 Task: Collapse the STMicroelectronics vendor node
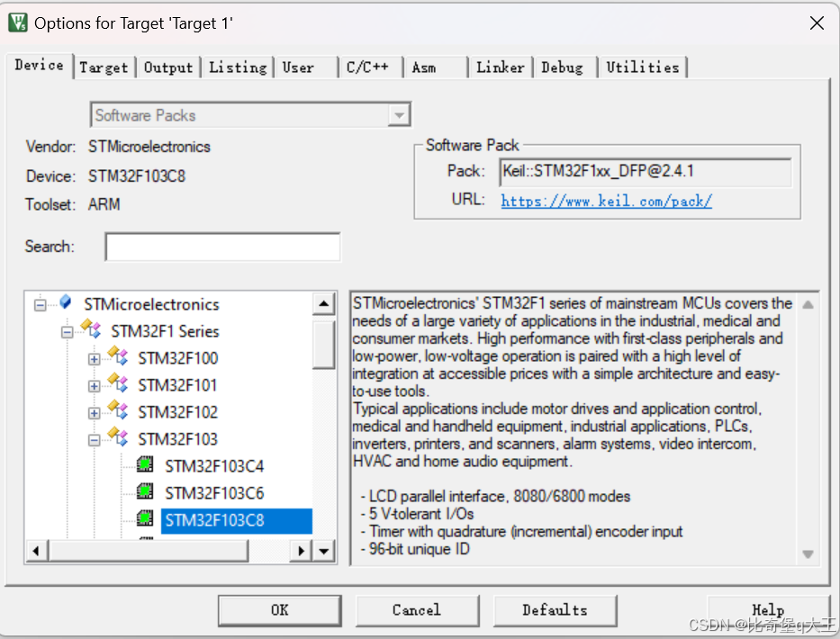click(x=41, y=305)
